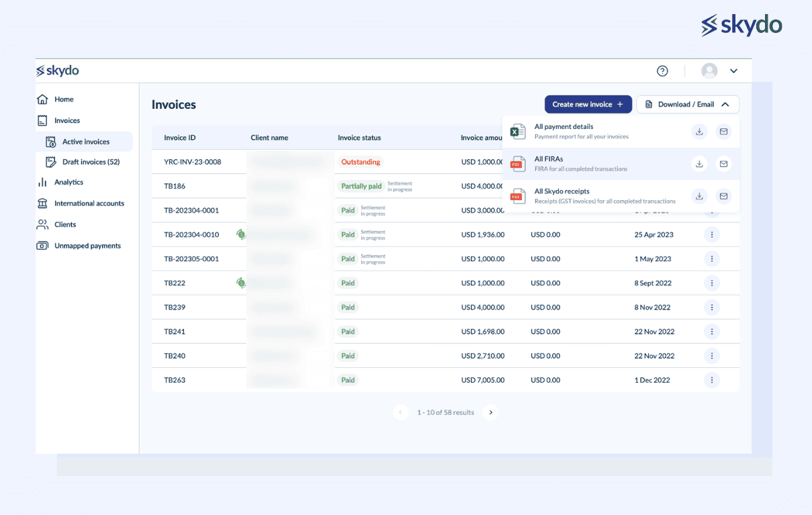This screenshot has width=812, height=515.
Task: Click the email icon next to All FIRAs
Action: (723, 164)
